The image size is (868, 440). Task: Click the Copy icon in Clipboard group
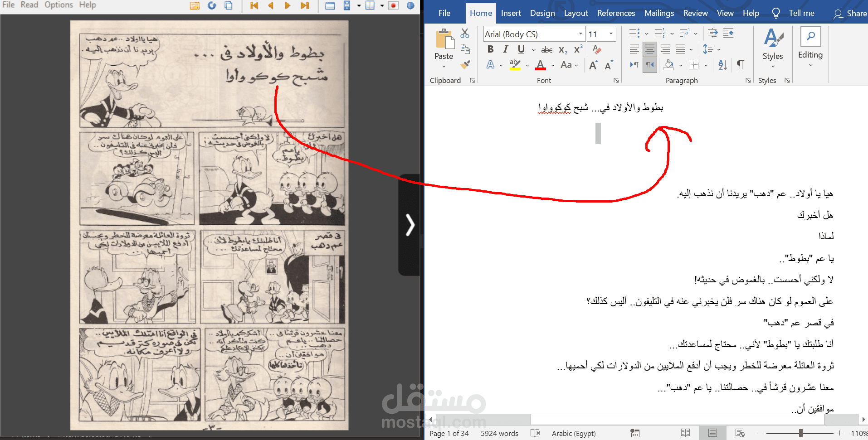click(x=465, y=49)
